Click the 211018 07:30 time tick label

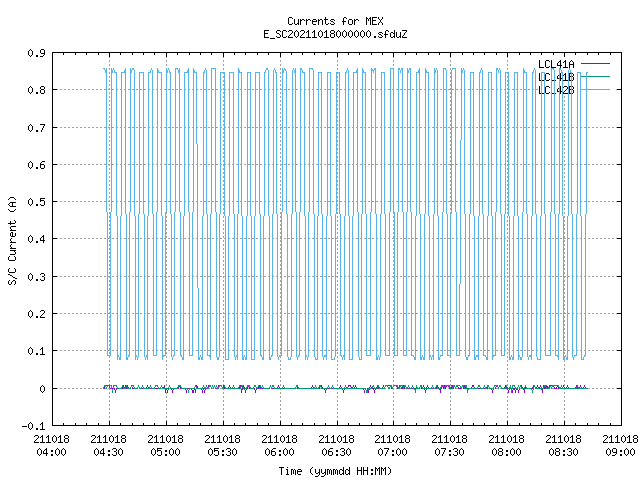[449, 446]
